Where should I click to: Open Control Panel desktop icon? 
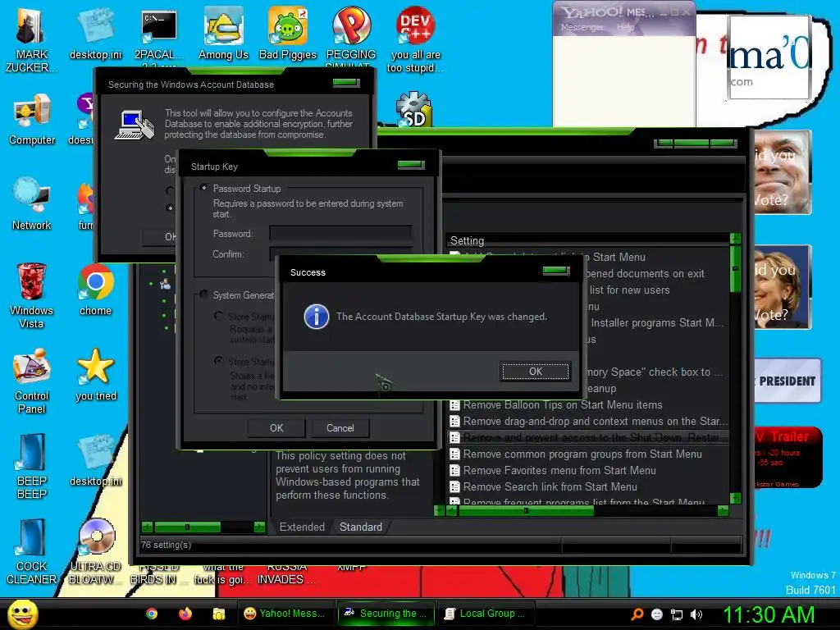click(x=32, y=381)
